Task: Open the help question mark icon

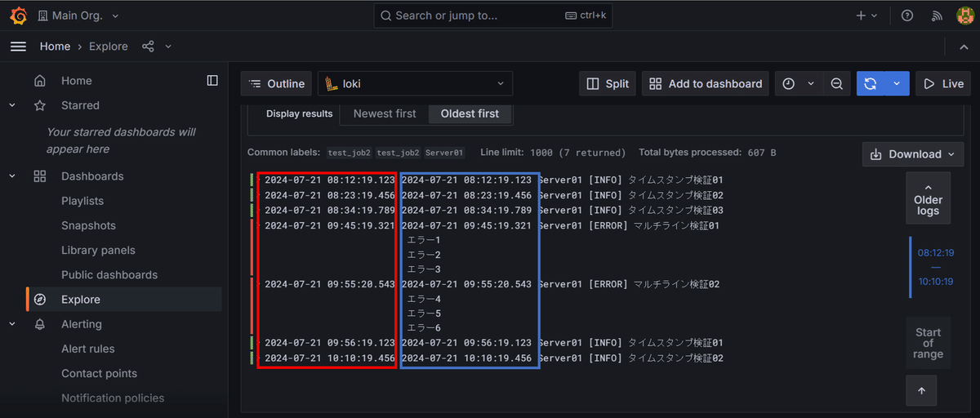Action: pos(907,16)
